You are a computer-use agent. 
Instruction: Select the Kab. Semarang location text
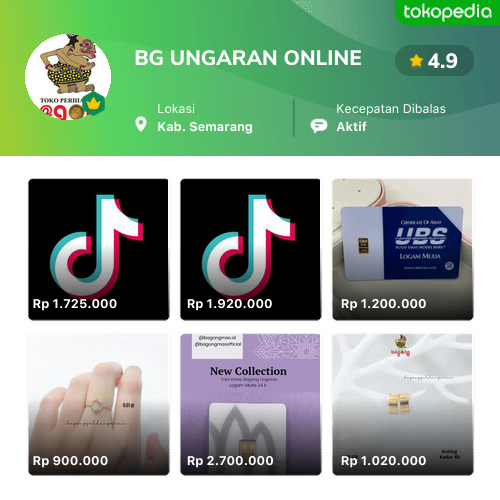coord(205,127)
